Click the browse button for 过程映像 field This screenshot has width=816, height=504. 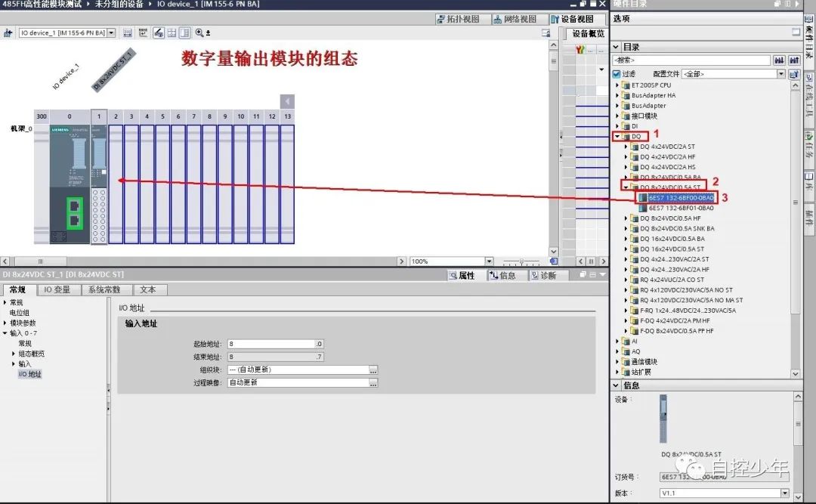point(373,382)
